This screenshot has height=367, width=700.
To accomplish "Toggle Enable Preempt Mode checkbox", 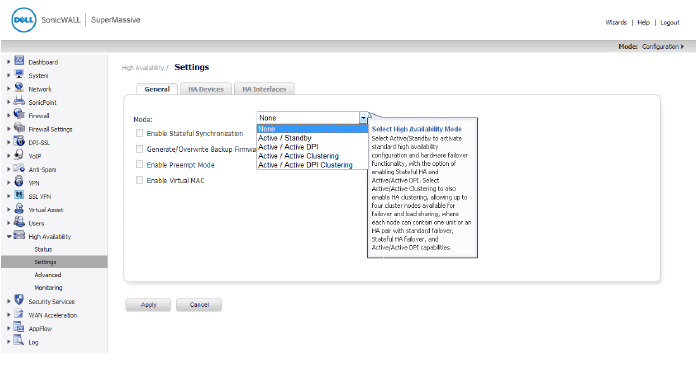I will 140,164.
